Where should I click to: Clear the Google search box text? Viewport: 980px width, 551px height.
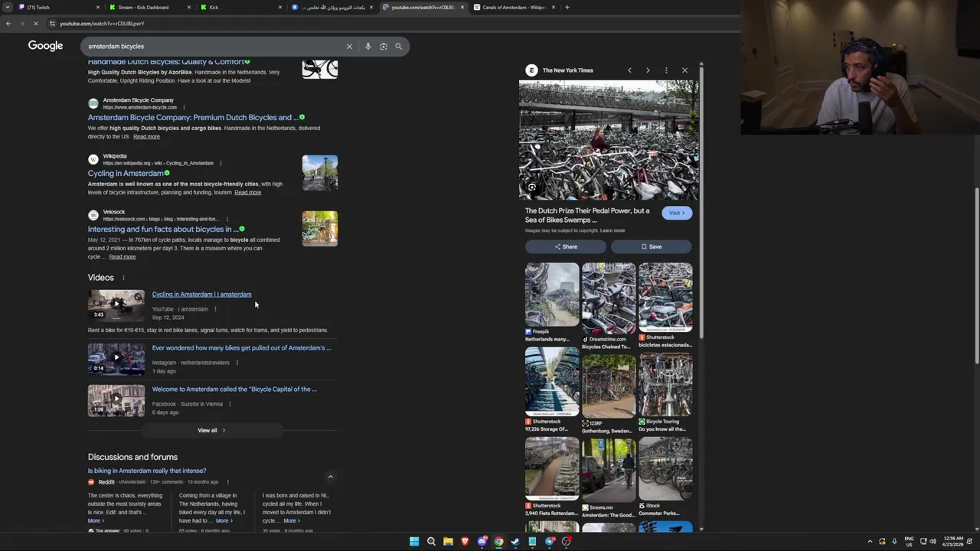coord(349,47)
